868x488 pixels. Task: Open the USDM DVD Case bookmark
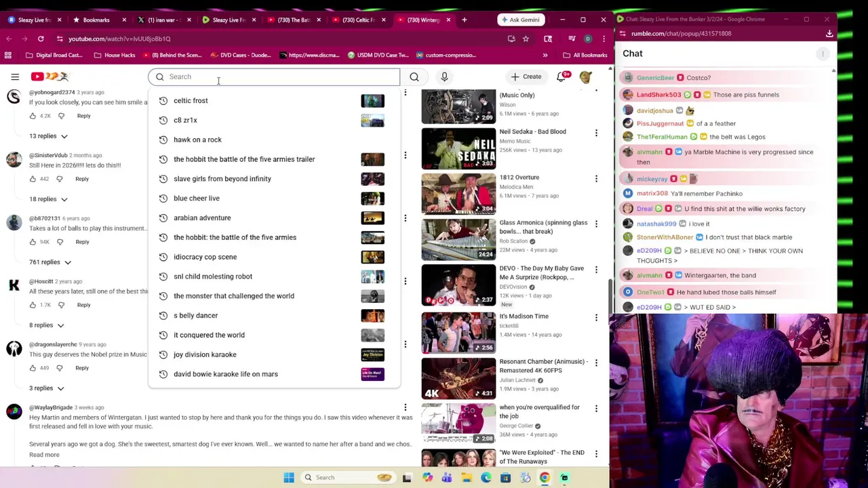[377, 55]
